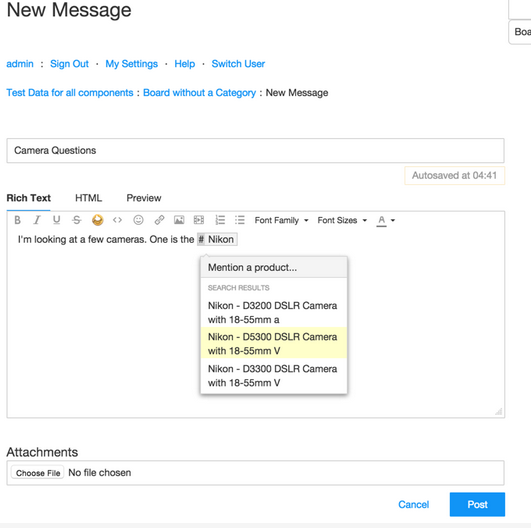Create a bulleted list
This screenshot has height=528, width=531.
pos(240,220)
